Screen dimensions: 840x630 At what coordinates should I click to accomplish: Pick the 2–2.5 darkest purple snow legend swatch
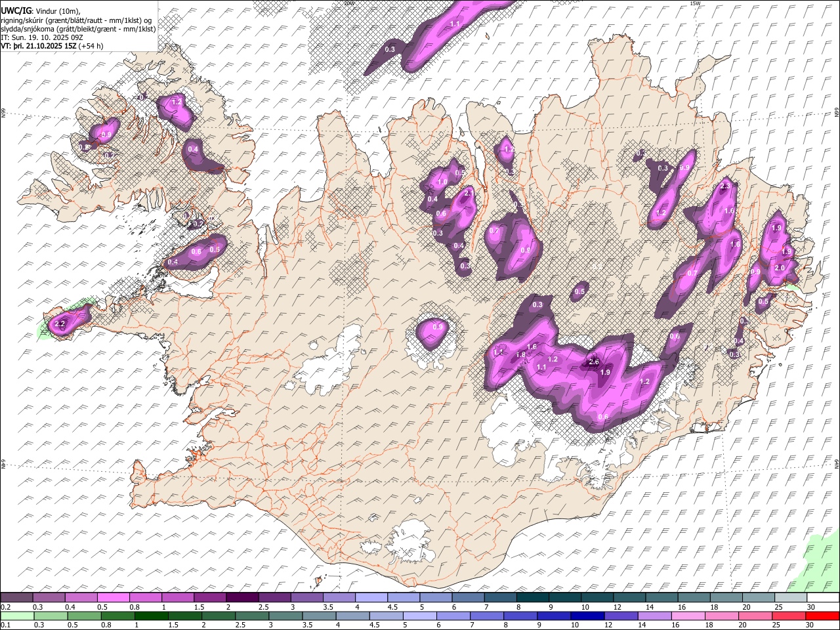coord(242,597)
